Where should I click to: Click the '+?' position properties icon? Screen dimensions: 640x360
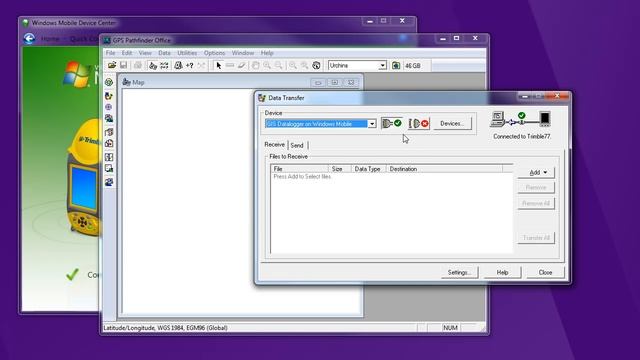189,65
